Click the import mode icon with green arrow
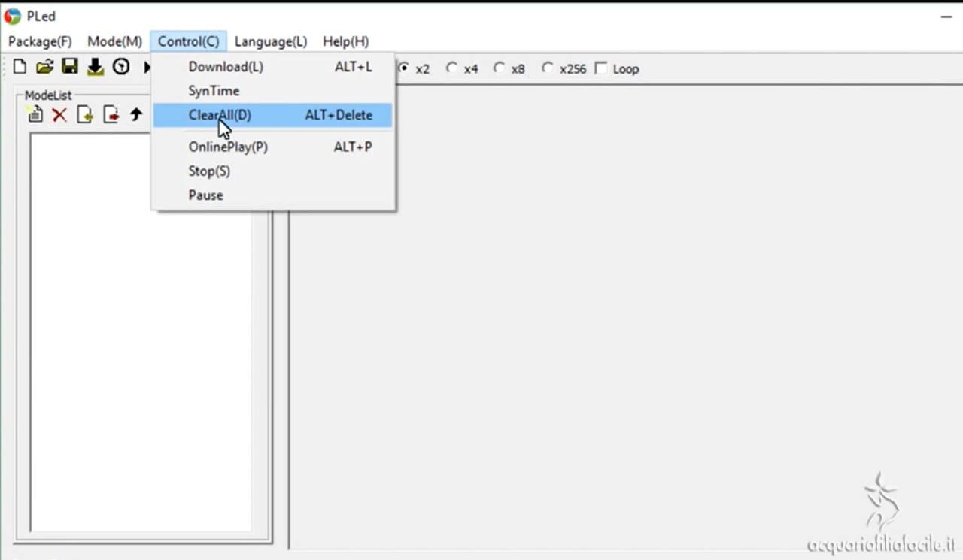This screenshot has height=560, width=963. (84, 115)
